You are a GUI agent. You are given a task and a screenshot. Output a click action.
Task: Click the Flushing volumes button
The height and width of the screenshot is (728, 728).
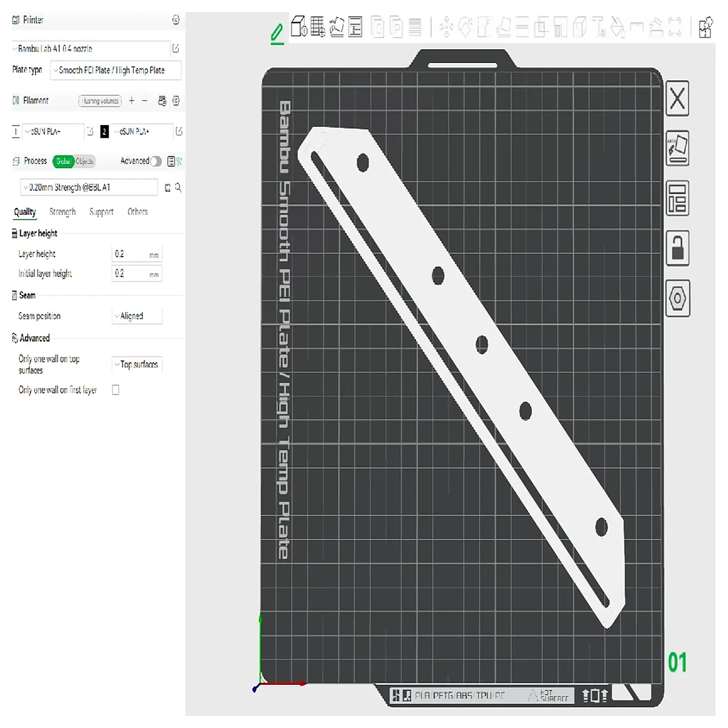pos(100,101)
